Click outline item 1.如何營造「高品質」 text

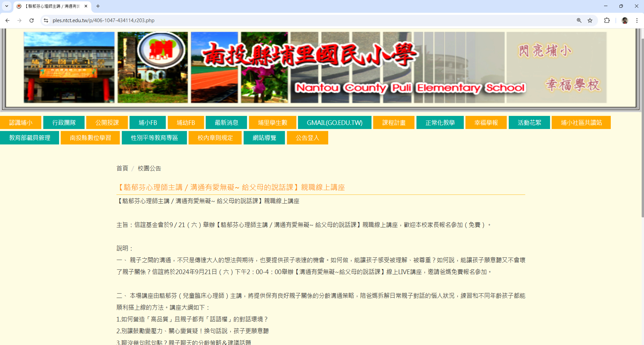(192, 319)
